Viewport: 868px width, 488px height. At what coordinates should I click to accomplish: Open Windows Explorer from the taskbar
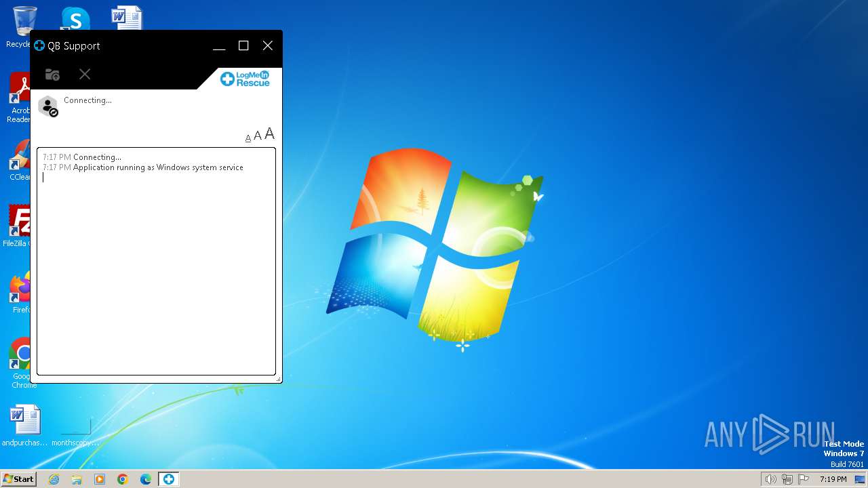click(77, 479)
